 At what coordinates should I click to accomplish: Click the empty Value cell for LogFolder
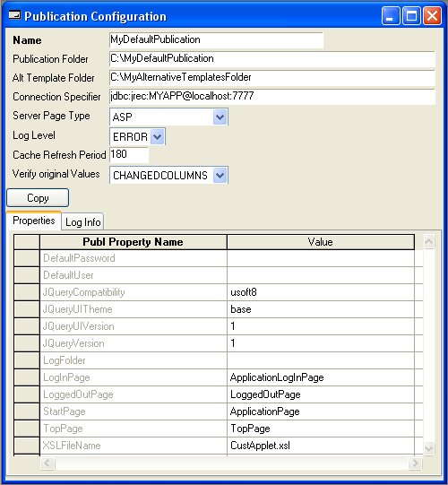click(321, 360)
